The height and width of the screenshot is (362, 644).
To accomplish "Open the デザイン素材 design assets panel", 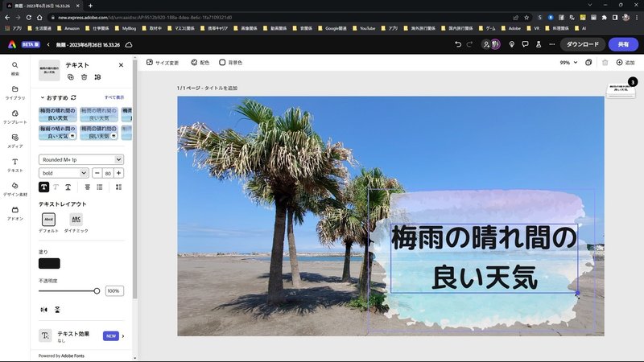I will pyautogui.click(x=14, y=190).
